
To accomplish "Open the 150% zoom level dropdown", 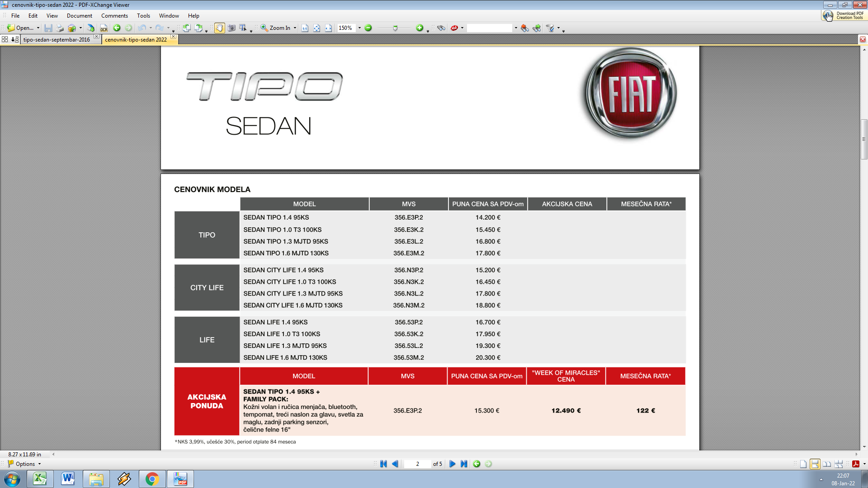I will pos(360,28).
